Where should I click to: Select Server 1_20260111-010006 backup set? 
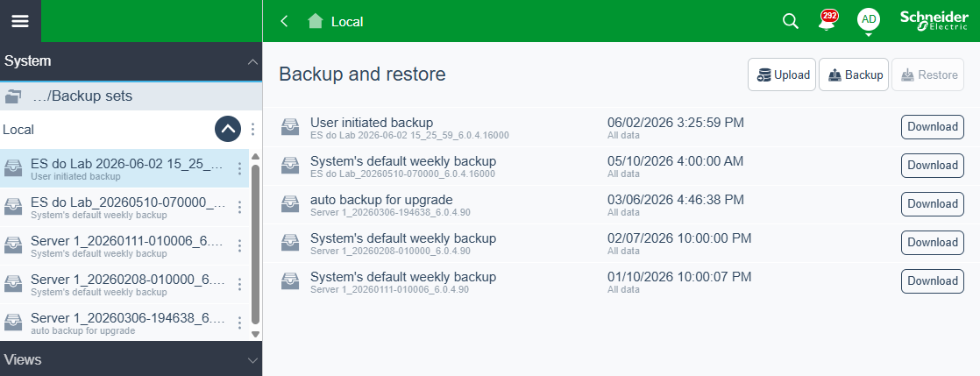click(124, 246)
